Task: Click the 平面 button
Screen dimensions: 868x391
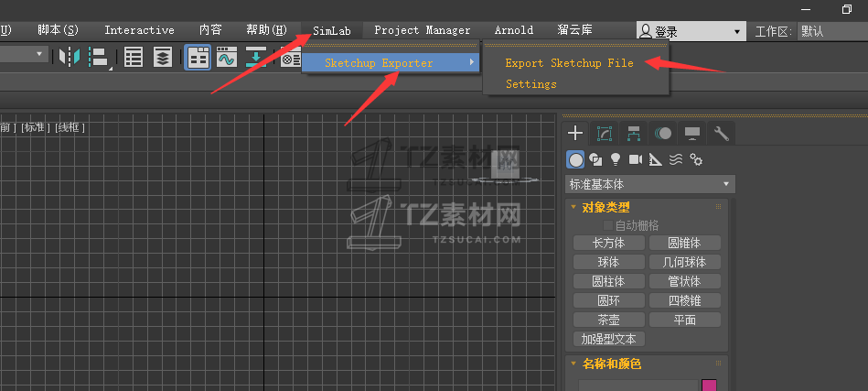Action: [x=685, y=320]
